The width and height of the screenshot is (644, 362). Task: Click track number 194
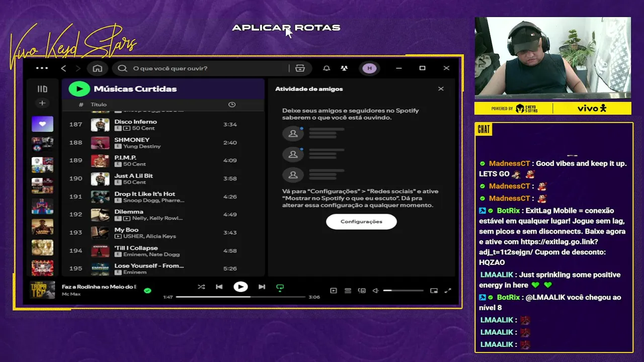(x=75, y=251)
